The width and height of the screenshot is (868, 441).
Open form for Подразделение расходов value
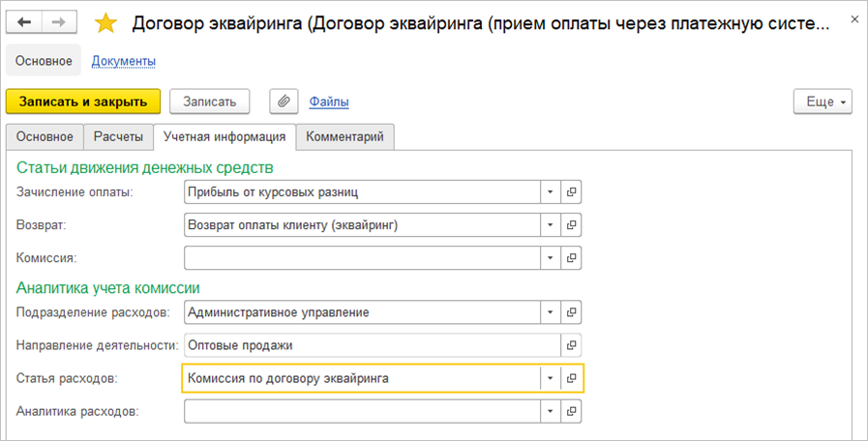[571, 312]
